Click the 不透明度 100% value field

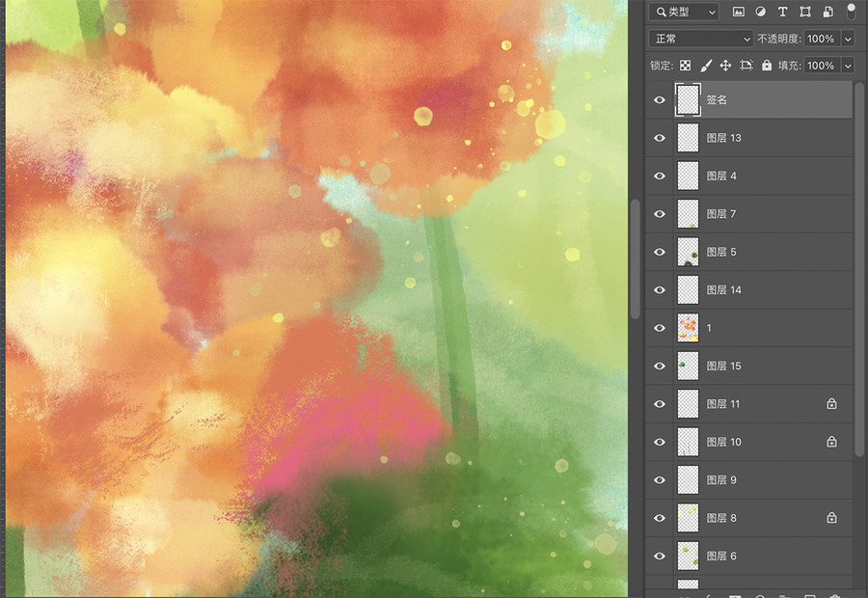click(x=822, y=39)
